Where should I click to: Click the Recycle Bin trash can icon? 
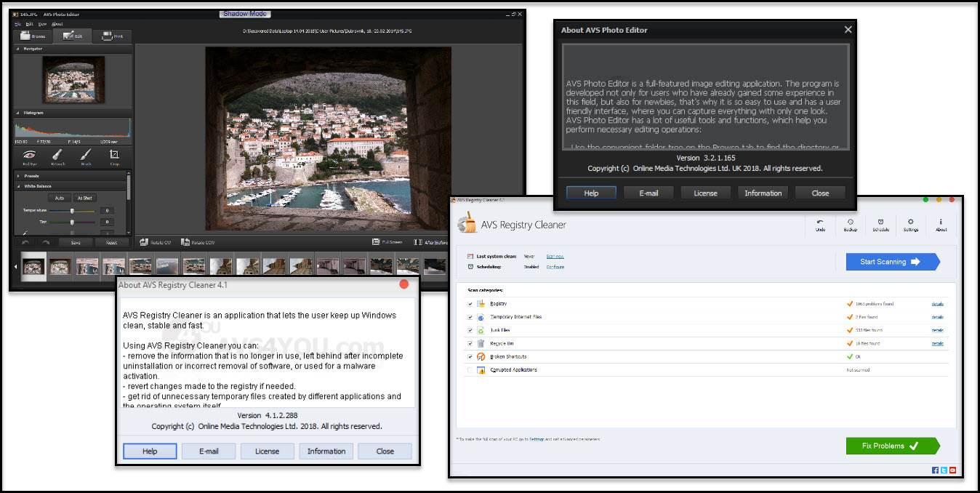pyautogui.click(x=481, y=343)
